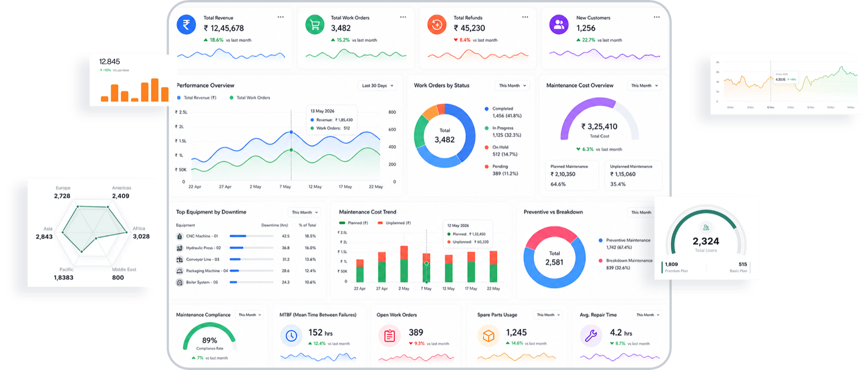Viewport: 868px width, 370px height.
Task: Click the Open Work Orders clipboard icon
Action: (390, 336)
